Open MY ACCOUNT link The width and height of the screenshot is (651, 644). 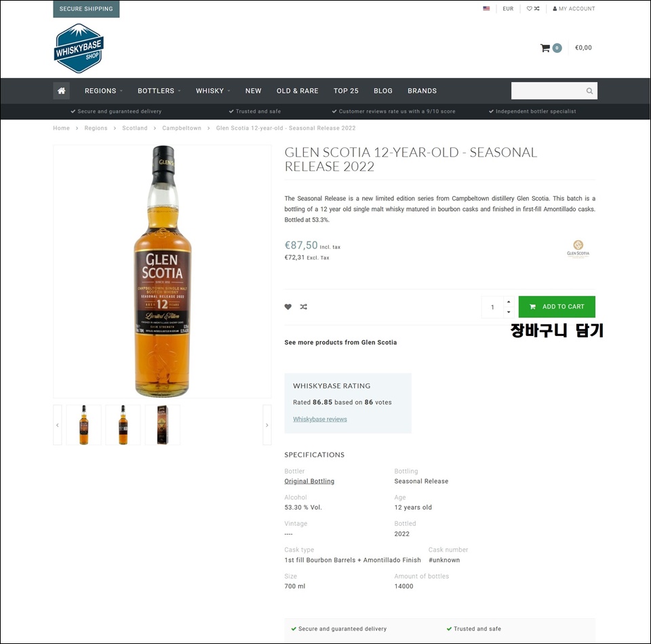coord(574,8)
